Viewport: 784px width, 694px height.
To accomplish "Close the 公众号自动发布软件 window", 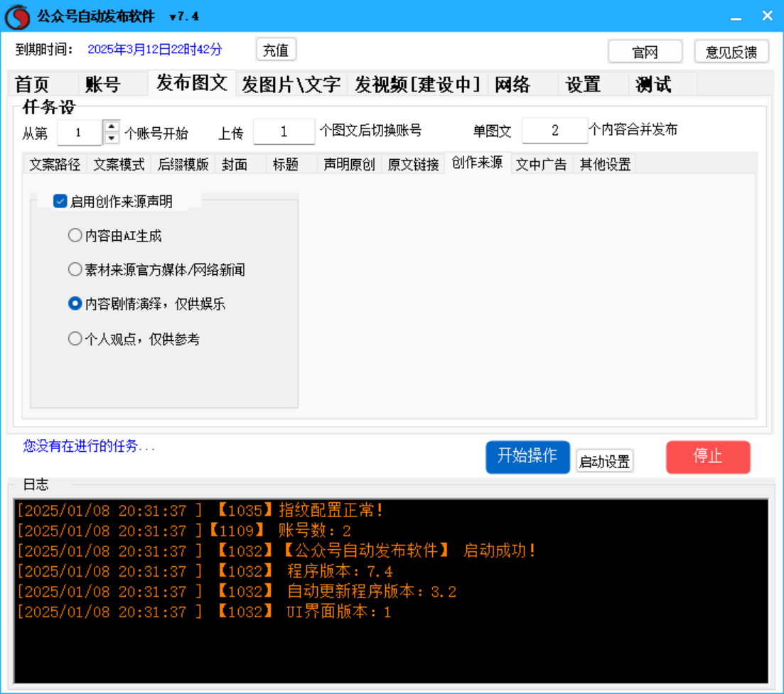I will tap(767, 16).
